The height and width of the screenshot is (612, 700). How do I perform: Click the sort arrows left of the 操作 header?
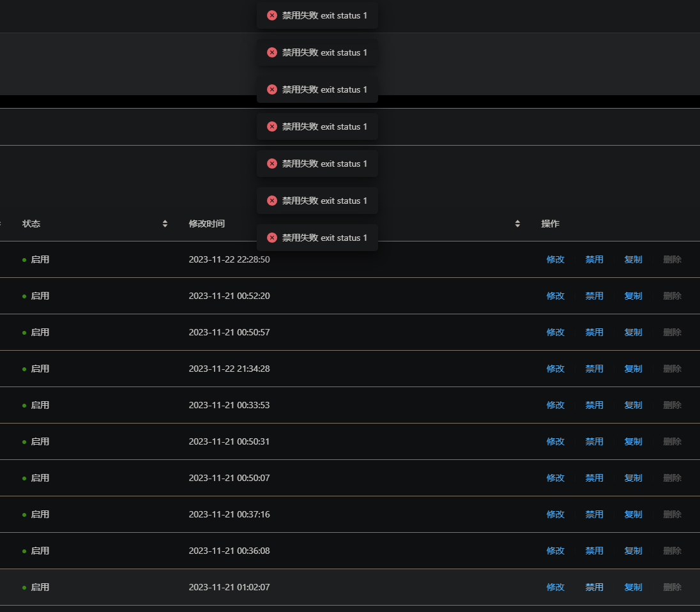coord(517,224)
